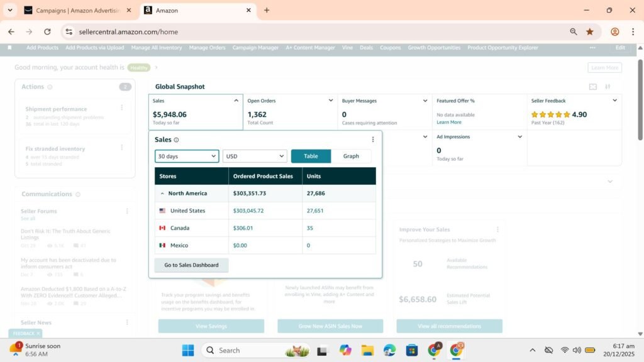
Task: Open Campaign Manager menu item
Action: 255,48
